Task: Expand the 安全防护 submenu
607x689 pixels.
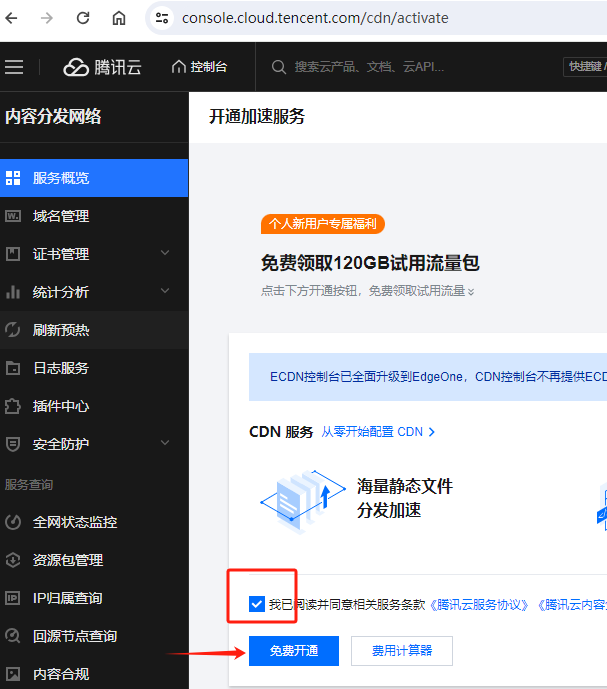Action: (165, 444)
